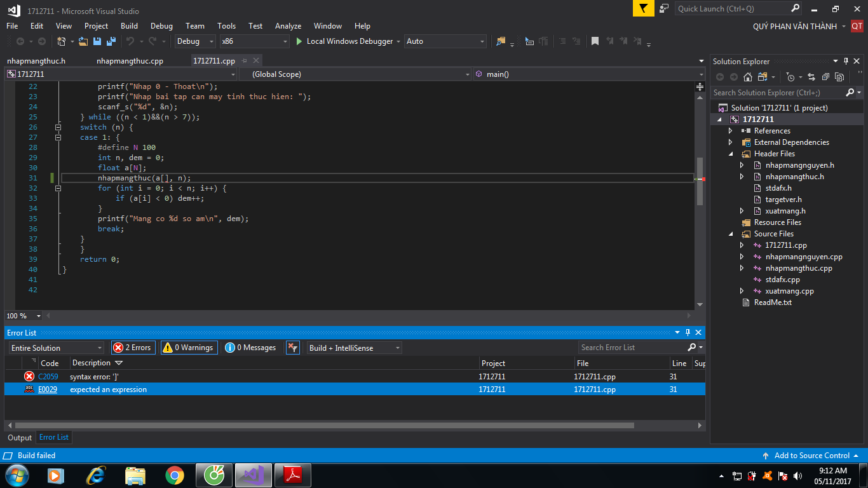Viewport: 868px width, 488px height.
Task: Click the Save All icon on toolbar
Action: click(x=111, y=41)
